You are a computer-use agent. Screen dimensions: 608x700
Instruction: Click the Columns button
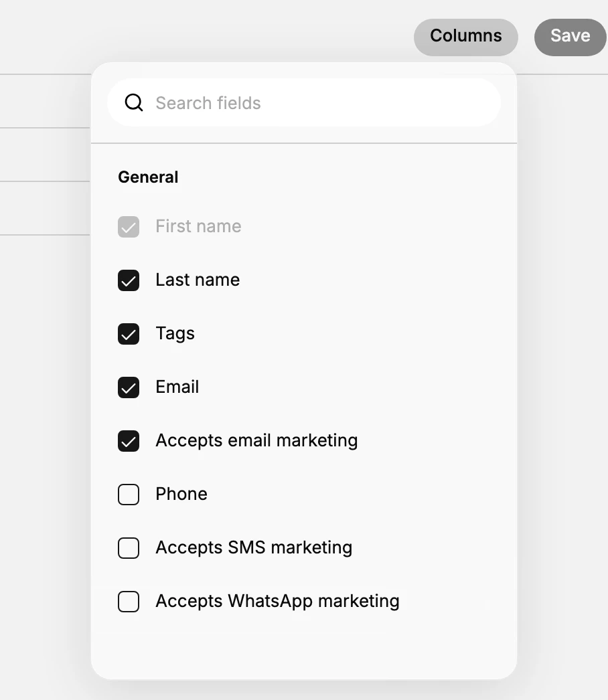click(465, 37)
